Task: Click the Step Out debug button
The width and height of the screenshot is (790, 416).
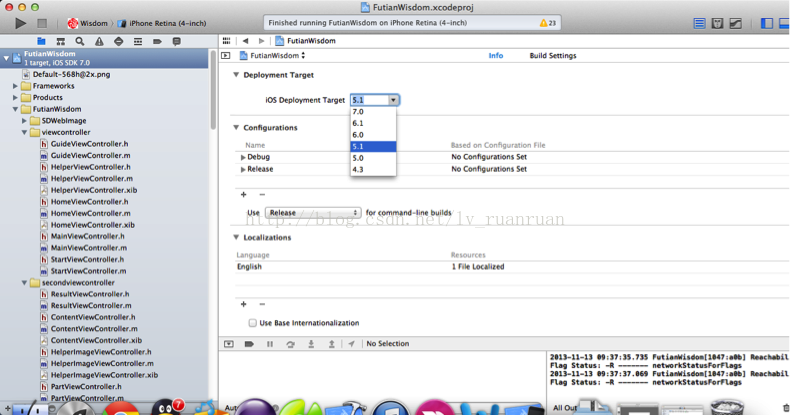Action: point(332,343)
